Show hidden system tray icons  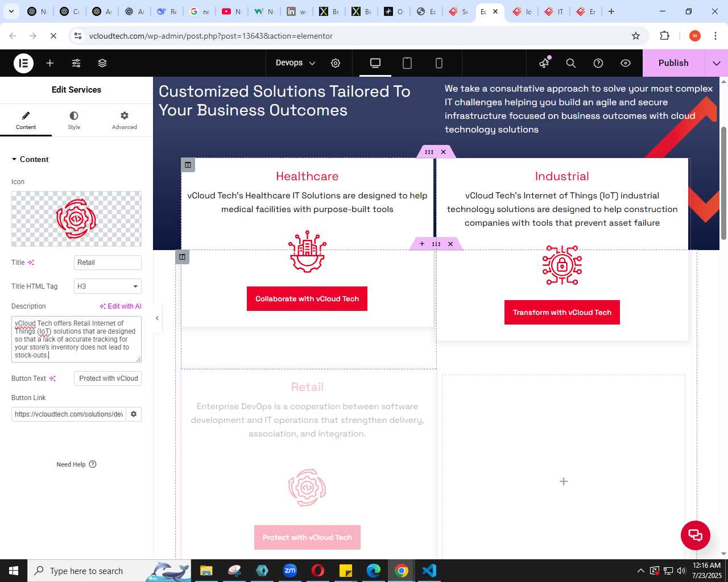coord(641,571)
